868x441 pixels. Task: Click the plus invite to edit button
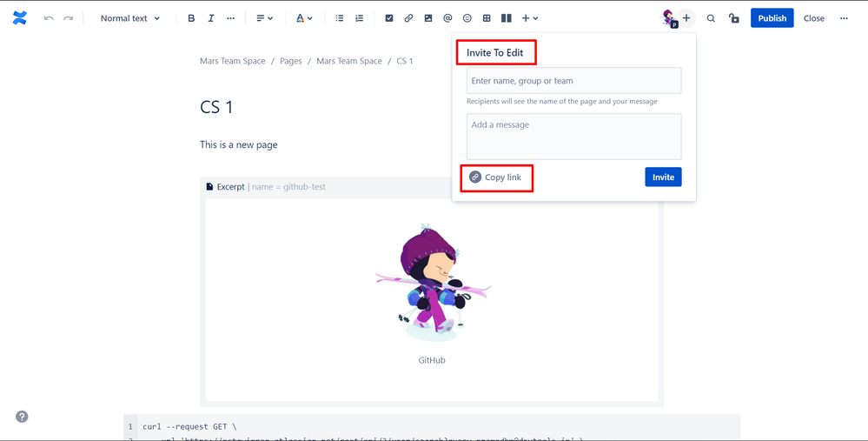tap(686, 18)
